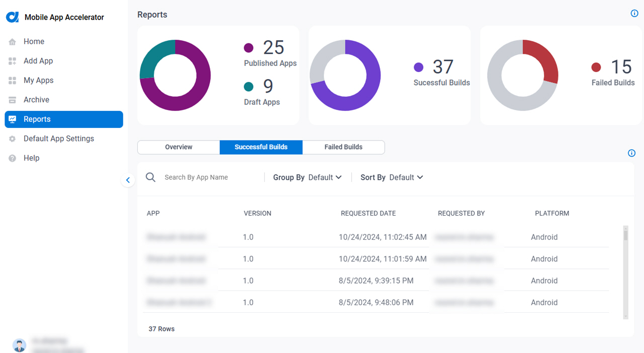Screen dimensions: 644x353
Task: Open Default App Settings gear icon
Action: (13, 139)
